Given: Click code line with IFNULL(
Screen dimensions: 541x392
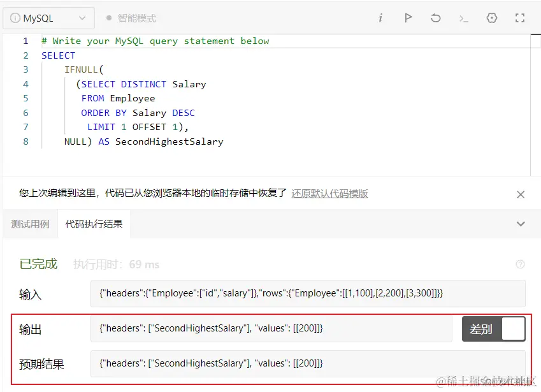Looking at the screenshot, I should pos(84,69).
